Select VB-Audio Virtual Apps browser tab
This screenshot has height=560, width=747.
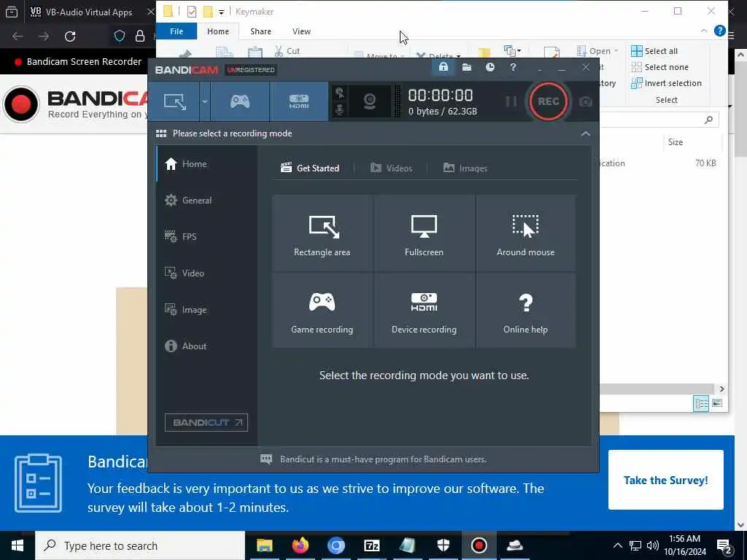click(90, 12)
